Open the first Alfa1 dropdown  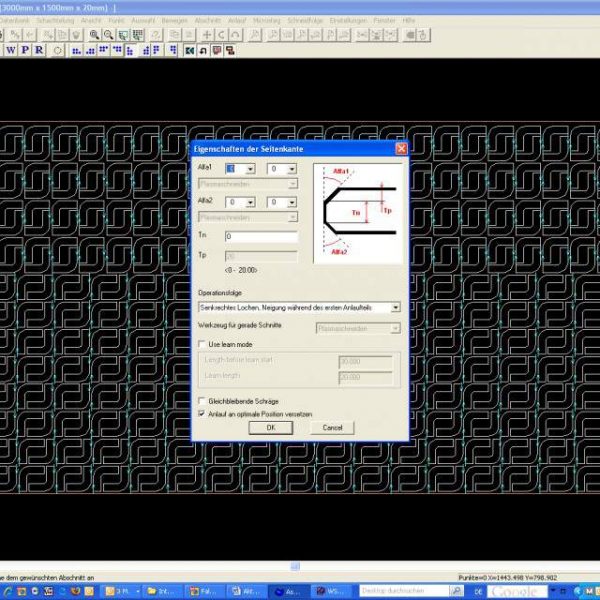coord(250,169)
